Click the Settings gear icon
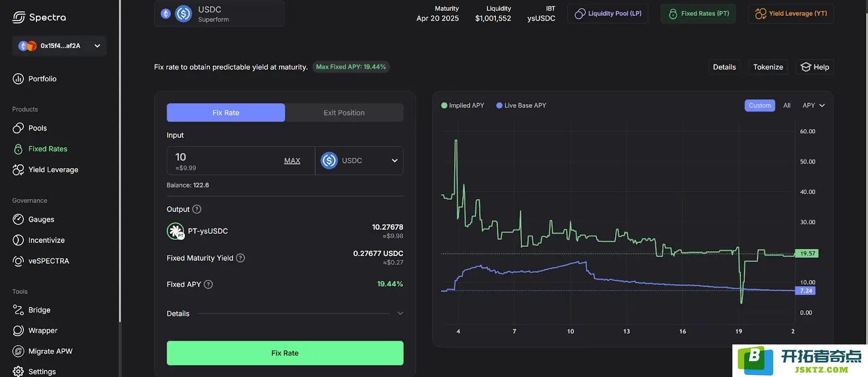 [18, 372]
